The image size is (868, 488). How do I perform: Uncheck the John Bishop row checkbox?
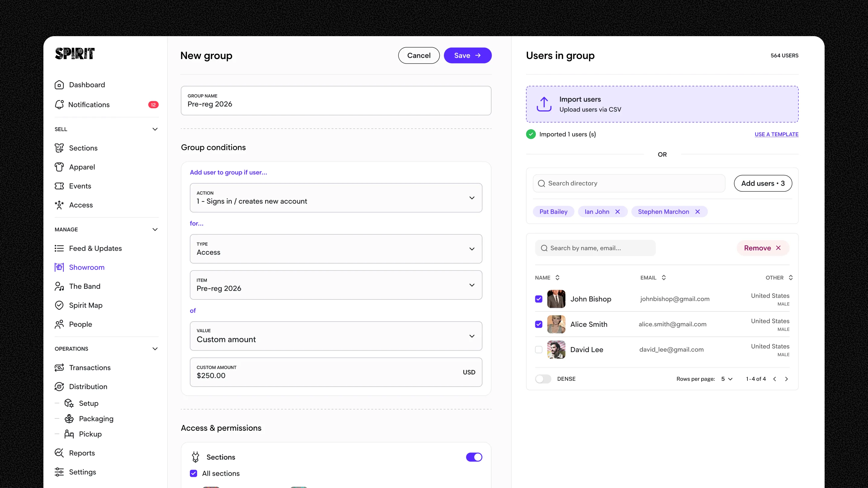pos(539,299)
